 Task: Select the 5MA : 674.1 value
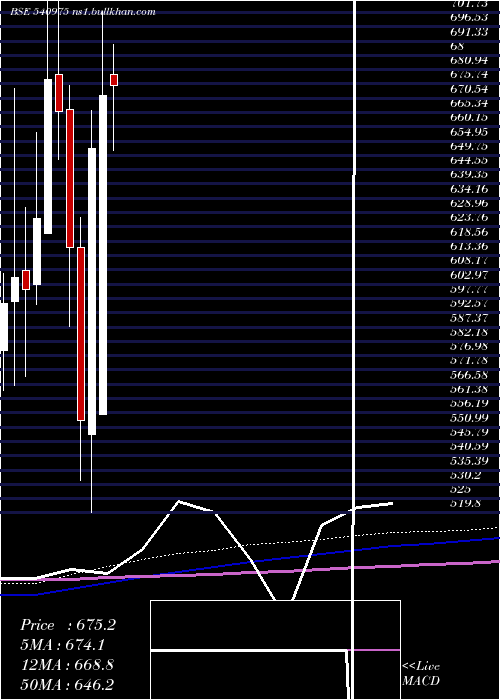pos(64,645)
